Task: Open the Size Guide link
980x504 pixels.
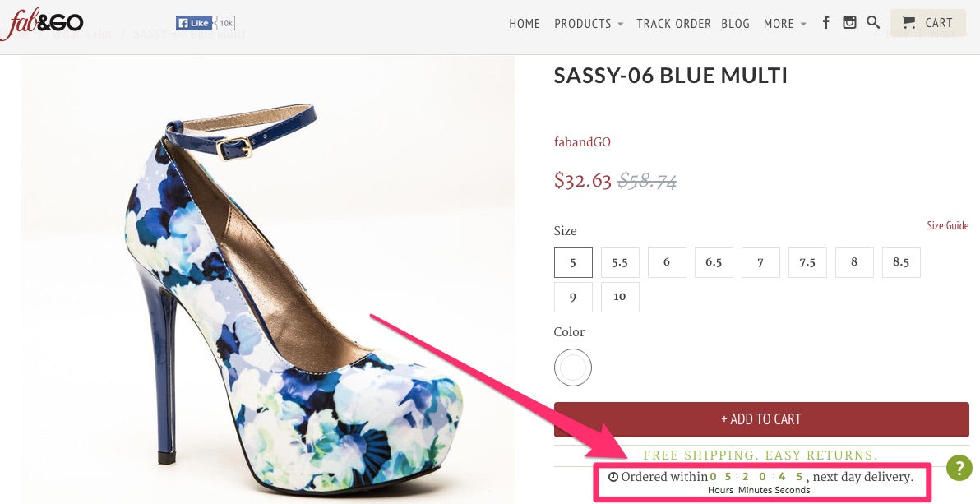Action: [x=947, y=225]
